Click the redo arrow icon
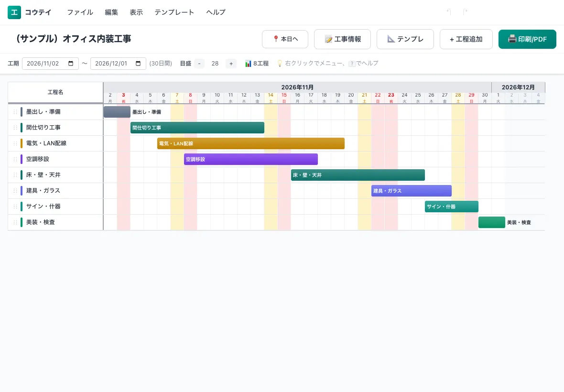The width and height of the screenshot is (564, 392). 465,12
